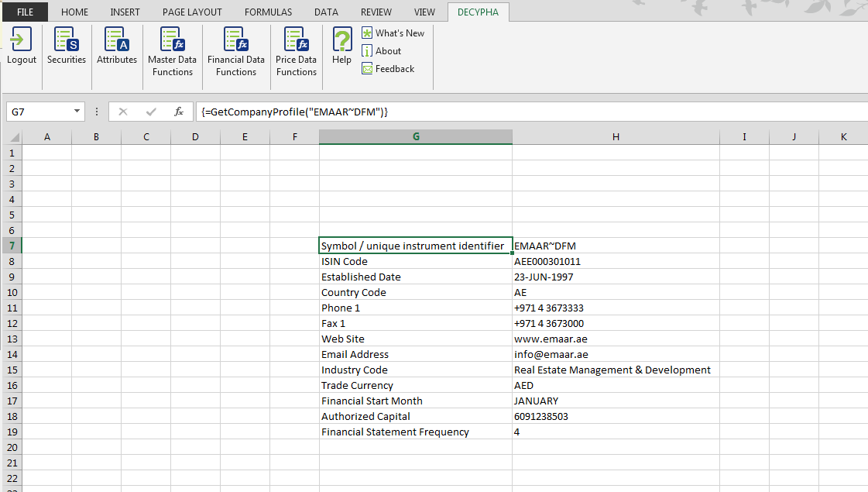Confirm formula entry with the checkmark icon

151,112
